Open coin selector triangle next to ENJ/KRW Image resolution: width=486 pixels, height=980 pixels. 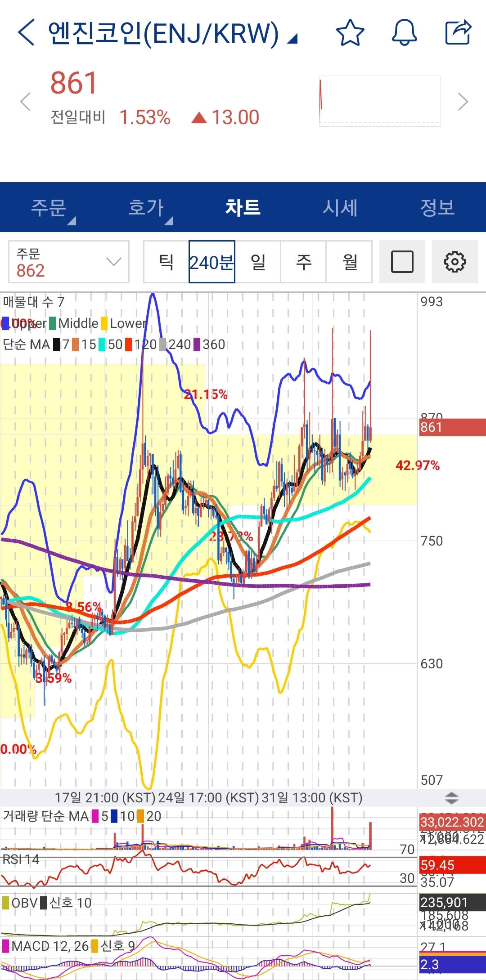[292, 39]
